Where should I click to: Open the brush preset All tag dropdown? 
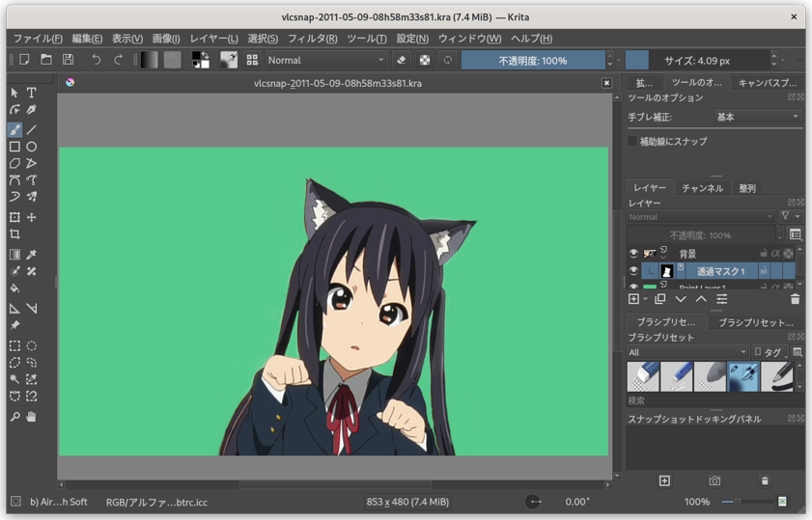(x=687, y=352)
